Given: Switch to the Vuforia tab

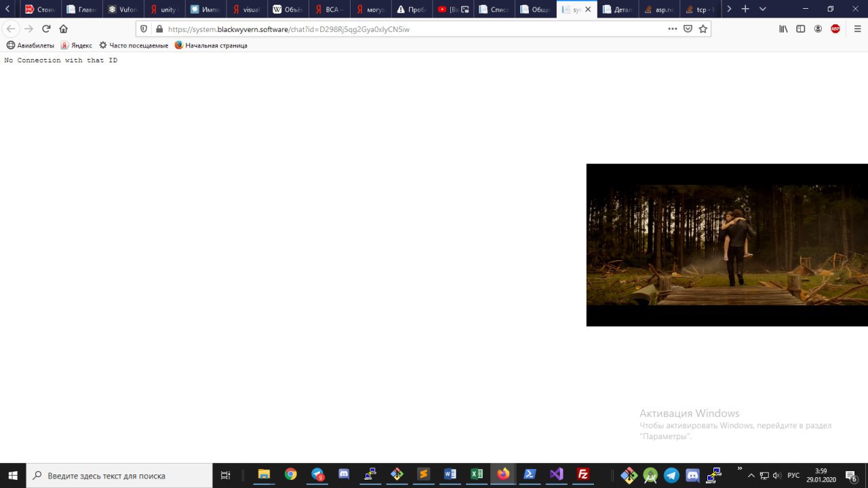Looking at the screenshot, I should pos(123,9).
